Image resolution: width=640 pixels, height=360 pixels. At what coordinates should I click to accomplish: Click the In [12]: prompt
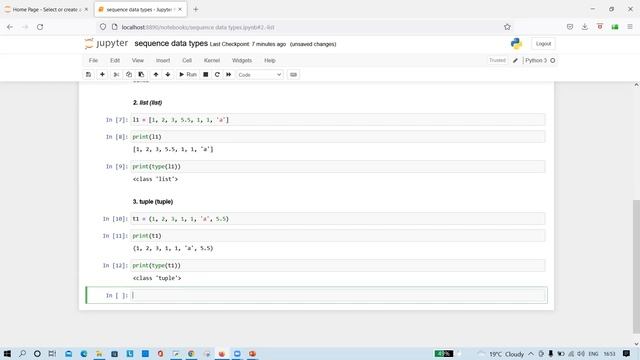(115, 265)
